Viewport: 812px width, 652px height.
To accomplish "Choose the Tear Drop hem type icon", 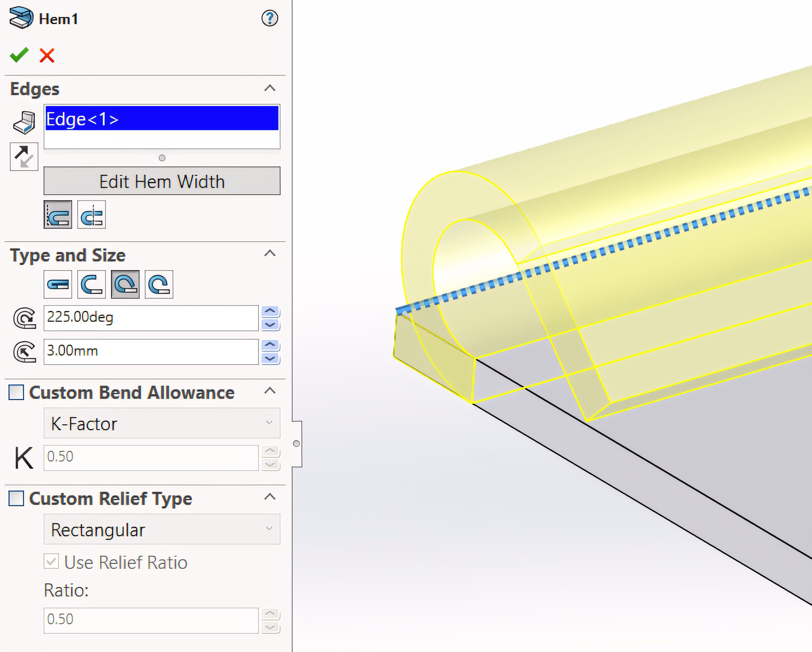I will [125, 284].
